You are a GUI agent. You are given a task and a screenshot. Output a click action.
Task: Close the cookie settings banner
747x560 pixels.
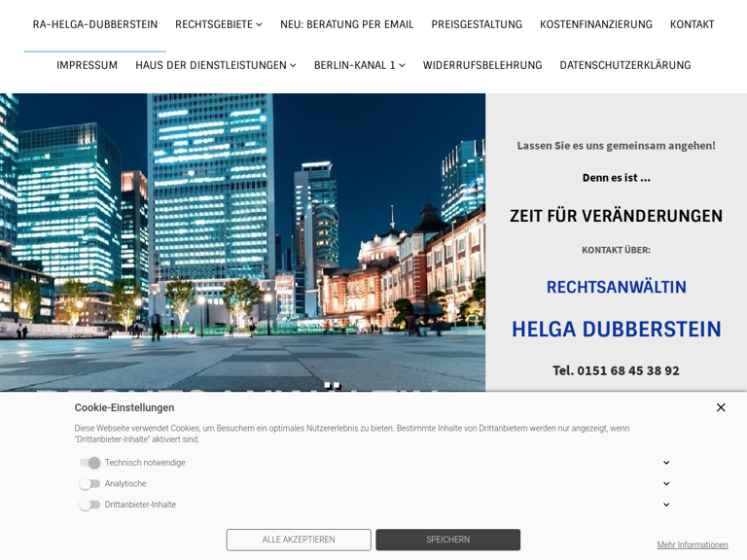click(721, 407)
